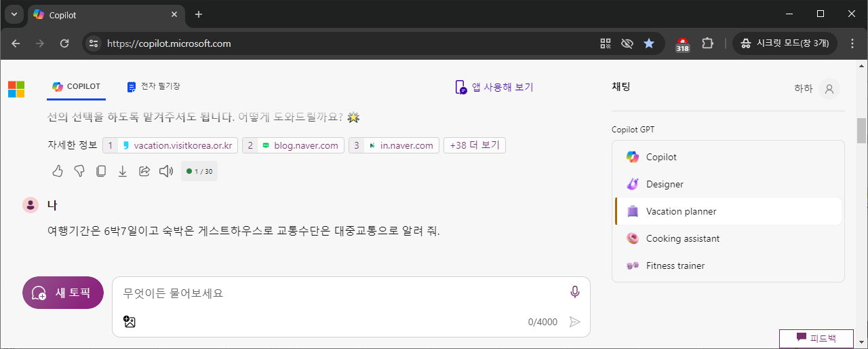Open the tab search dropdown arrow
This screenshot has height=349, width=868.
[14, 14]
